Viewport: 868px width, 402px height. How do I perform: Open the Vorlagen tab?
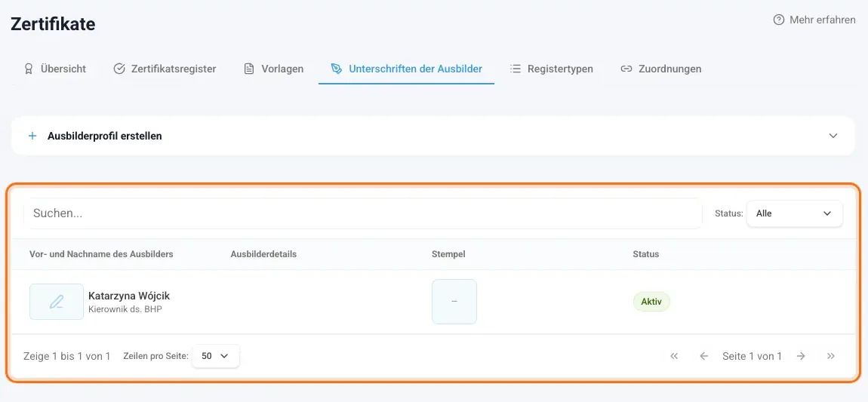[273, 69]
